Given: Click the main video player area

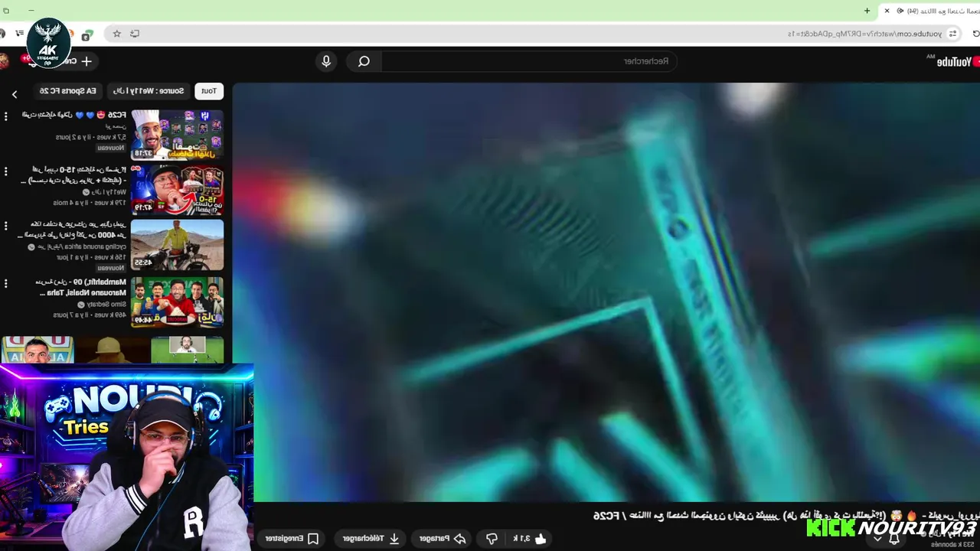Looking at the screenshot, I should click(606, 292).
